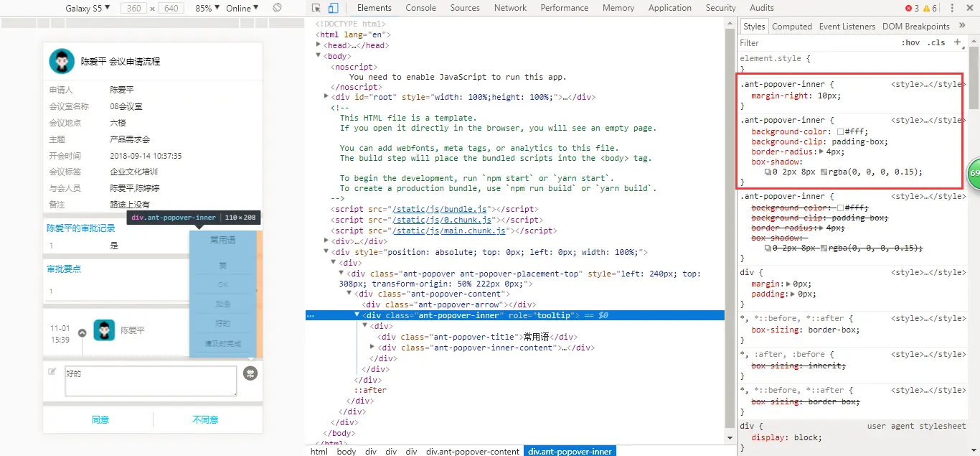
Task: Expand the ant-popover-inner-content div node
Action: click(x=372, y=348)
